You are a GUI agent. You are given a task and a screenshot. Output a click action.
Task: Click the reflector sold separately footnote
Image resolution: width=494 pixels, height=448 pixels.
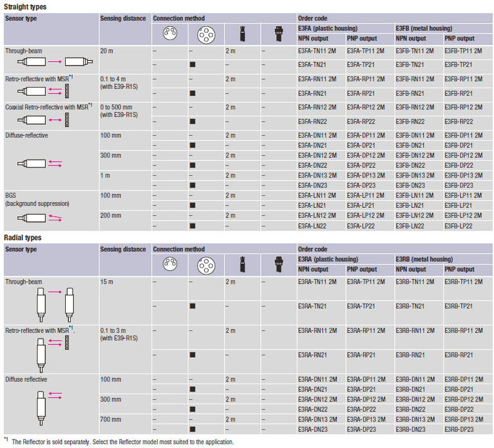[122, 442]
